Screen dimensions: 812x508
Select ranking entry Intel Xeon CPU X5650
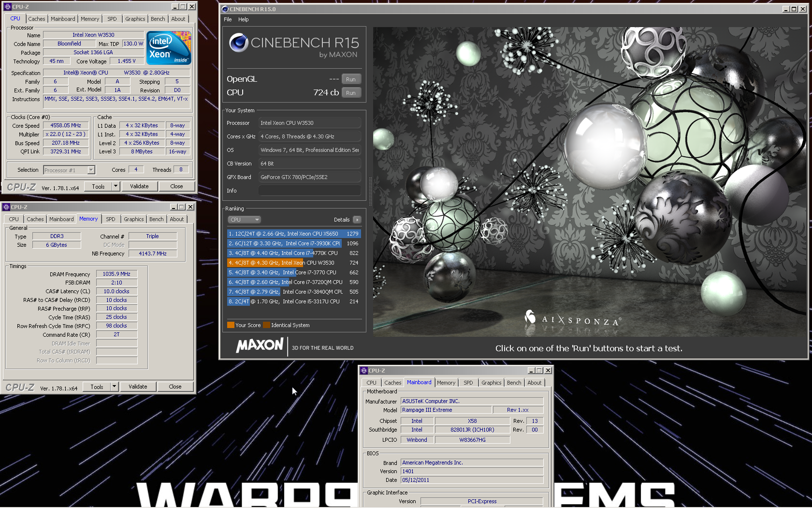click(294, 234)
